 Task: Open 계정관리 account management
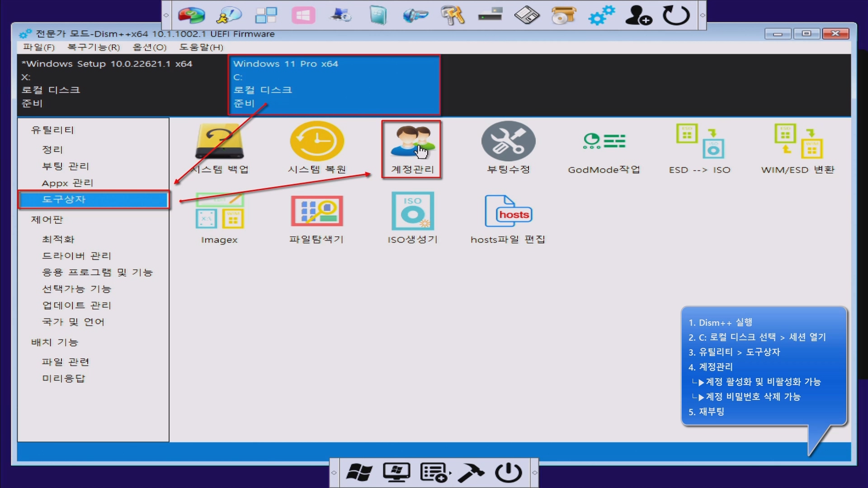click(412, 149)
